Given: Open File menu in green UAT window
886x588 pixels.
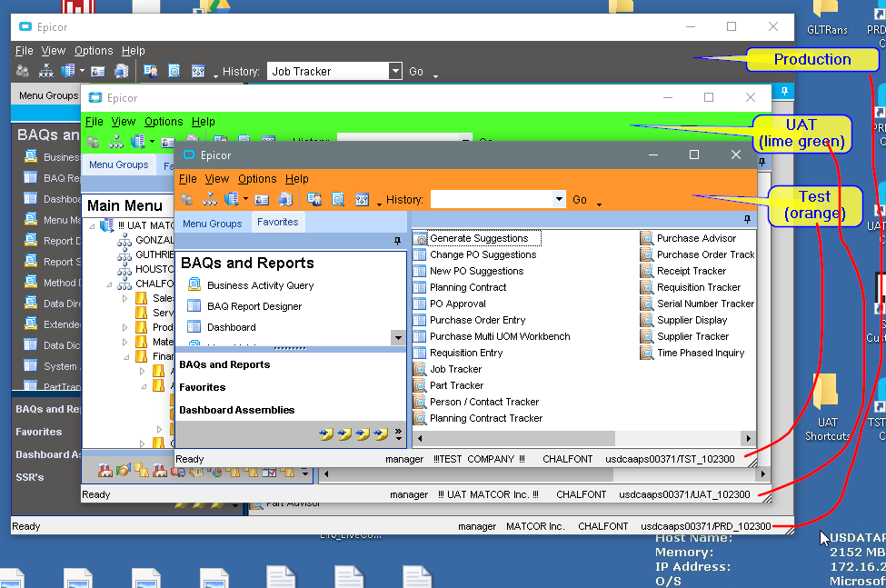Looking at the screenshot, I should coord(94,122).
